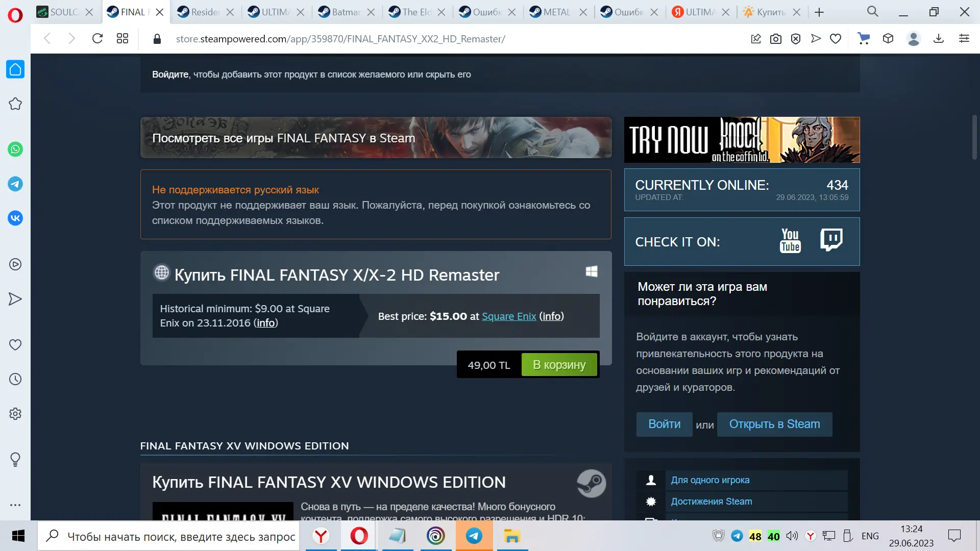Open the profile account icon
Viewport: 980px width, 551px height.
914,39
